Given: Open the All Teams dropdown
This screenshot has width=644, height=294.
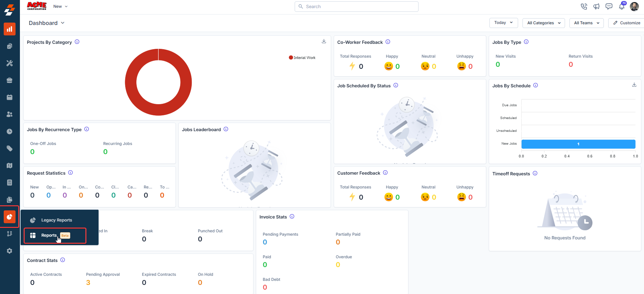Looking at the screenshot, I should point(586,23).
